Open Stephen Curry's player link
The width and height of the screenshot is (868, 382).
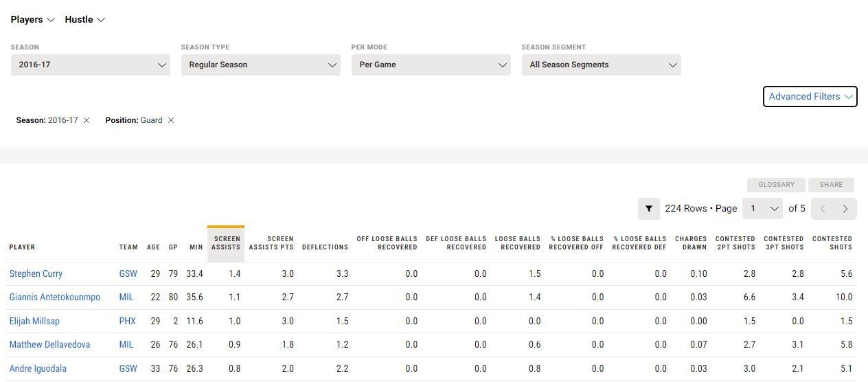(x=36, y=273)
